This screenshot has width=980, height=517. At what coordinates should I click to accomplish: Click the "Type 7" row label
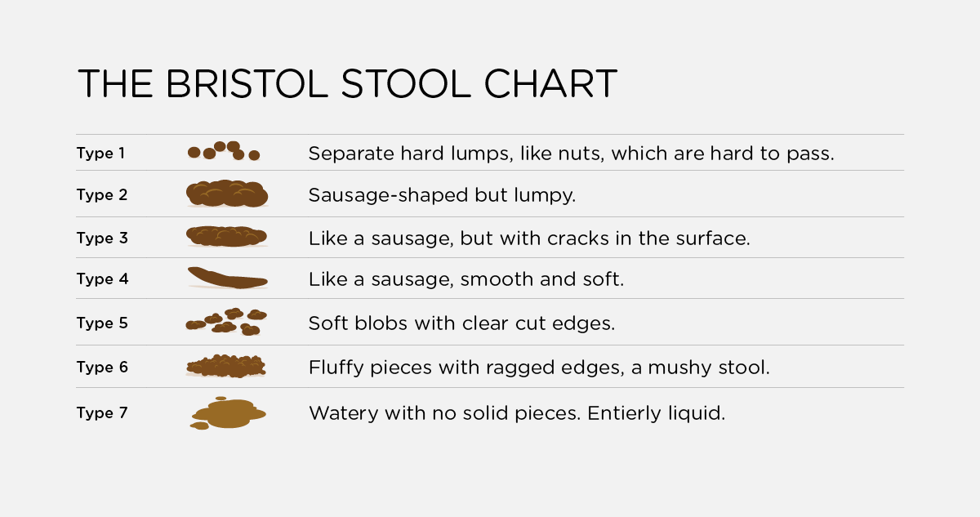coord(101,412)
